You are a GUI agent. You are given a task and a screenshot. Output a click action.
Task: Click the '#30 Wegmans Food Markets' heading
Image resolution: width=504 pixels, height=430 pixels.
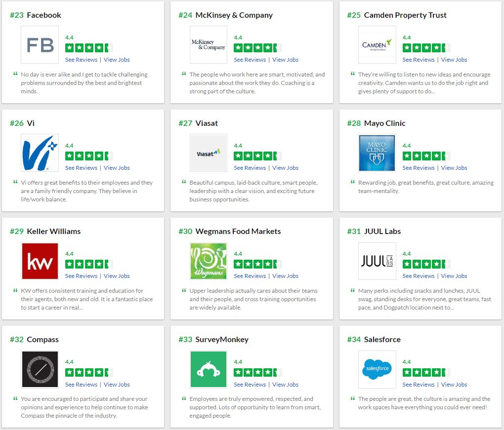[230, 232]
